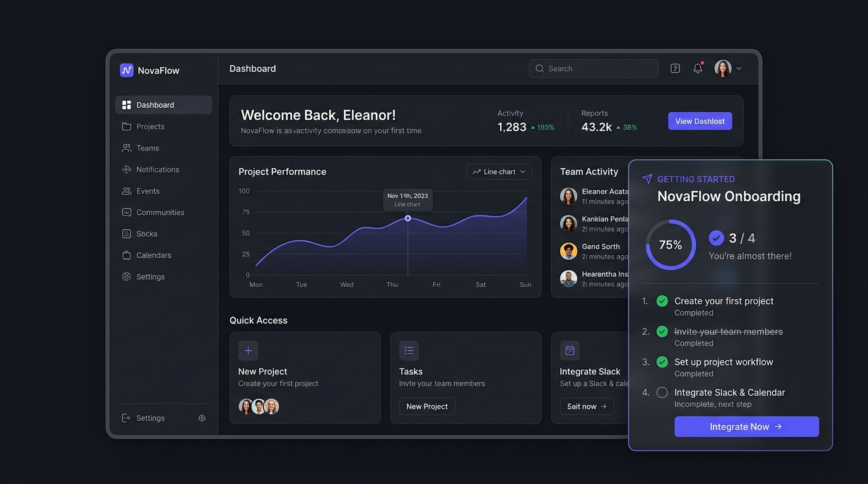Image resolution: width=868 pixels, height=484 pixels.
Task: Click the Search input field
Action: (x=594, y=68)
